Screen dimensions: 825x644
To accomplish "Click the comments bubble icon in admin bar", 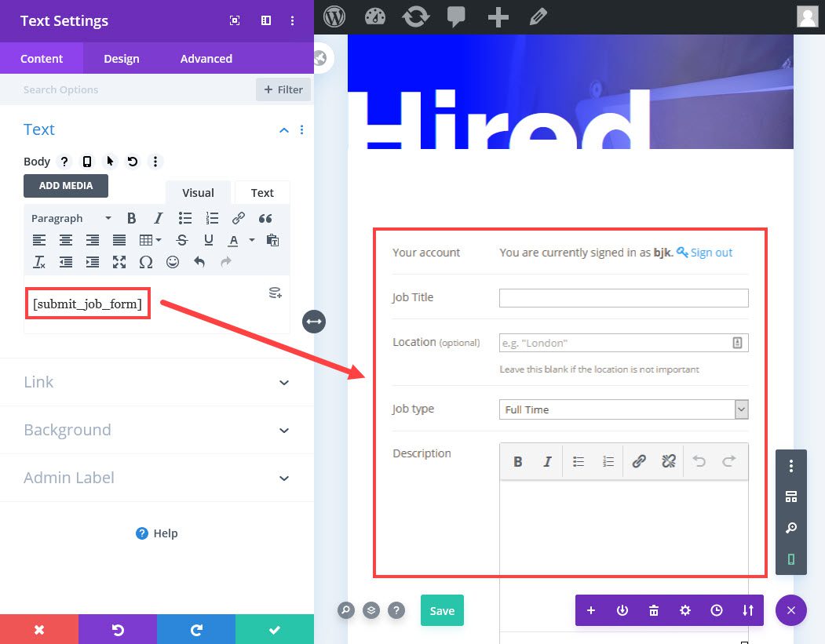I will pyautogui.click(x=456, y=16).
